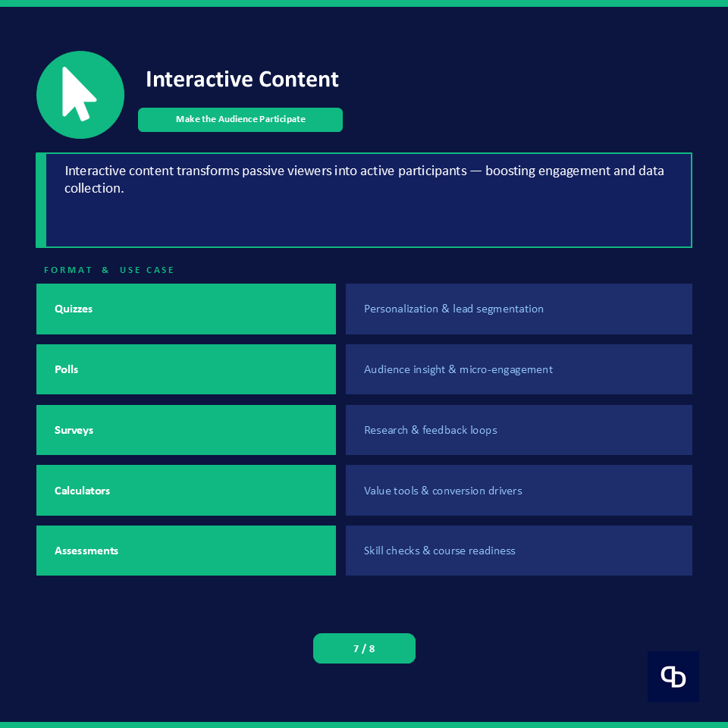Click the logo icon in bottom corner
Image resolution: width=728 pixels, height=728 pixels.
click(x=673, y=676)
